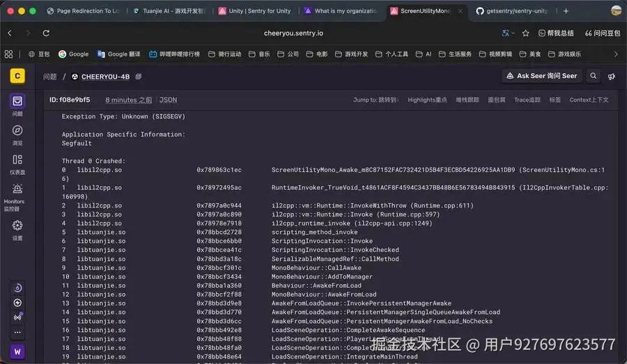
Task: Switch to Unity | Sentry for Unity tab
Action: coord(255,11)
